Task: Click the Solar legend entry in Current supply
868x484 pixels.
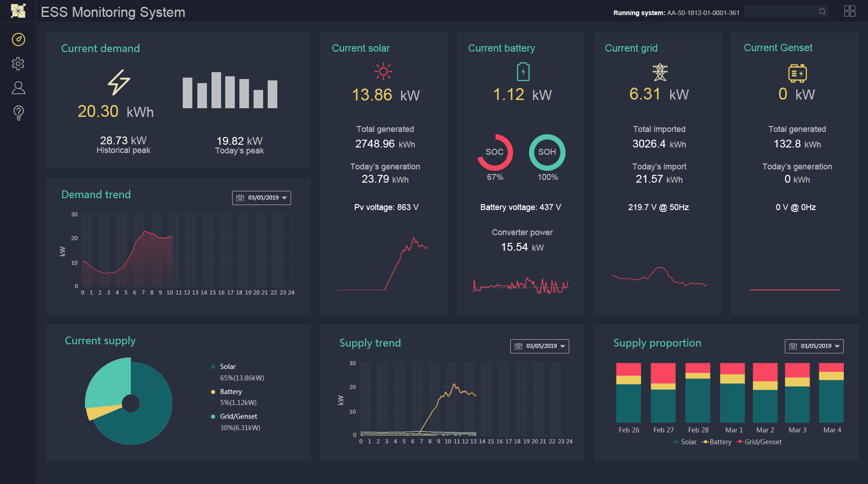Action: (x=228, y=367)
